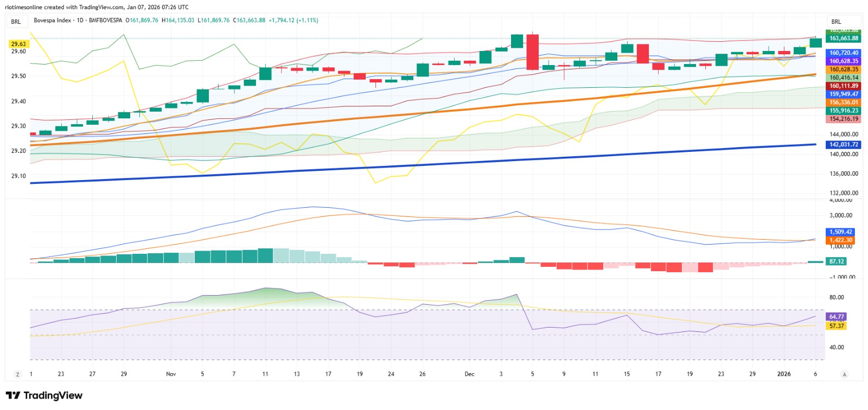Select the MACD 1,509.42 blue label
The image size is (868, 410).
pyautogui.click(x=840, y=232)
